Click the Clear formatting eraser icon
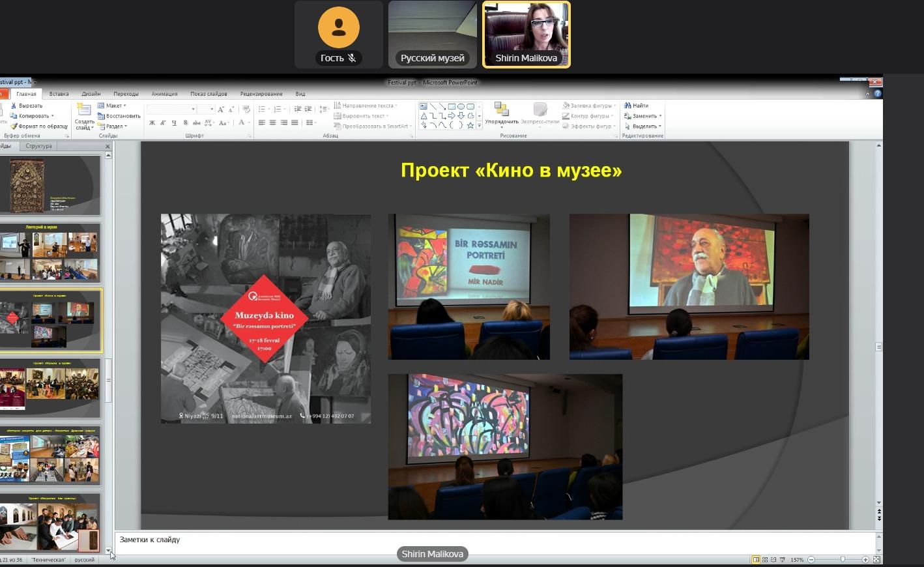 click(246, 109)
